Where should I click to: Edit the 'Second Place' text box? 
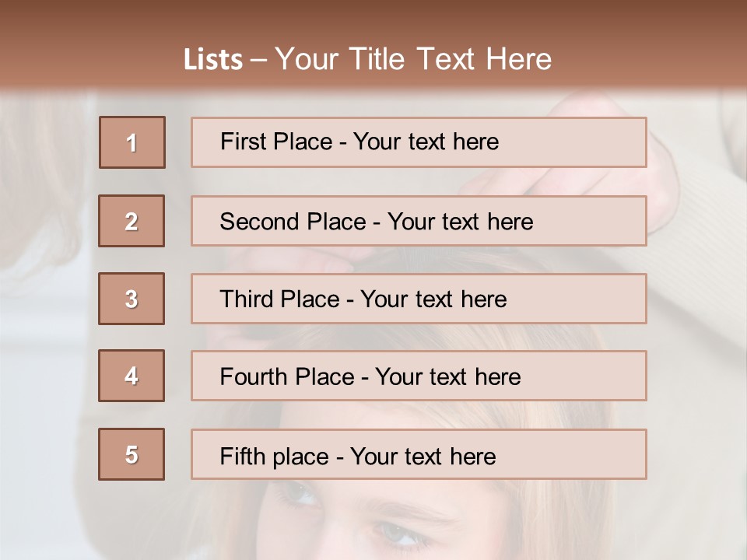click(419, 221)
